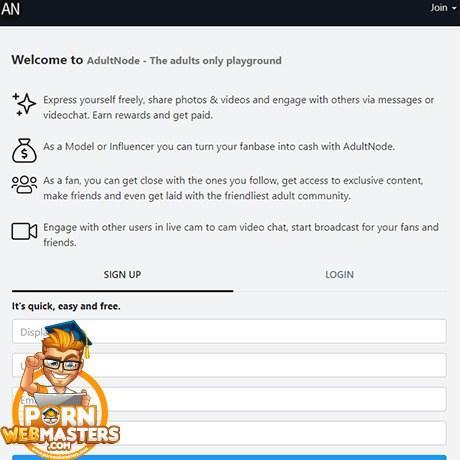Click the money bag icon
Viewport: 460px width, 460px height.
pyautogui.click(x=24, y=150)
